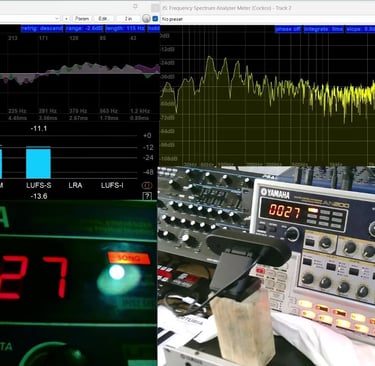Click the Edit... button
Screen dimensions: 375x366
click(103, 19)
